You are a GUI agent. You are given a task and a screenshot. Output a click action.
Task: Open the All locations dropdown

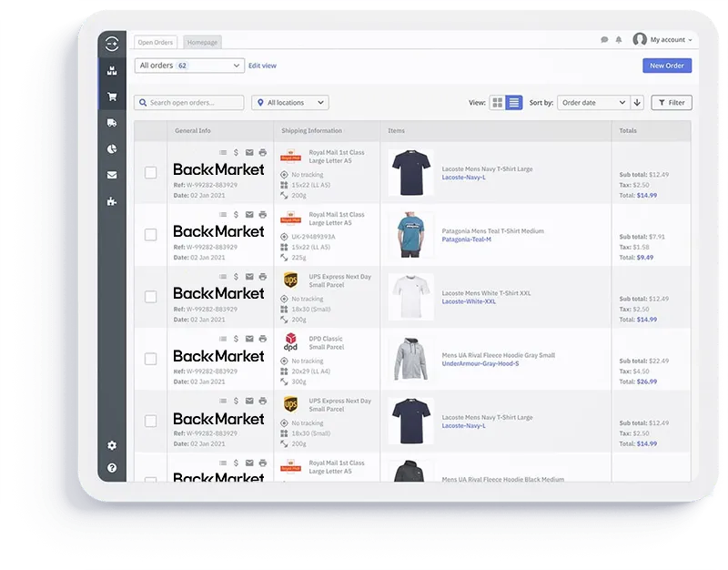tap(290, 103)
